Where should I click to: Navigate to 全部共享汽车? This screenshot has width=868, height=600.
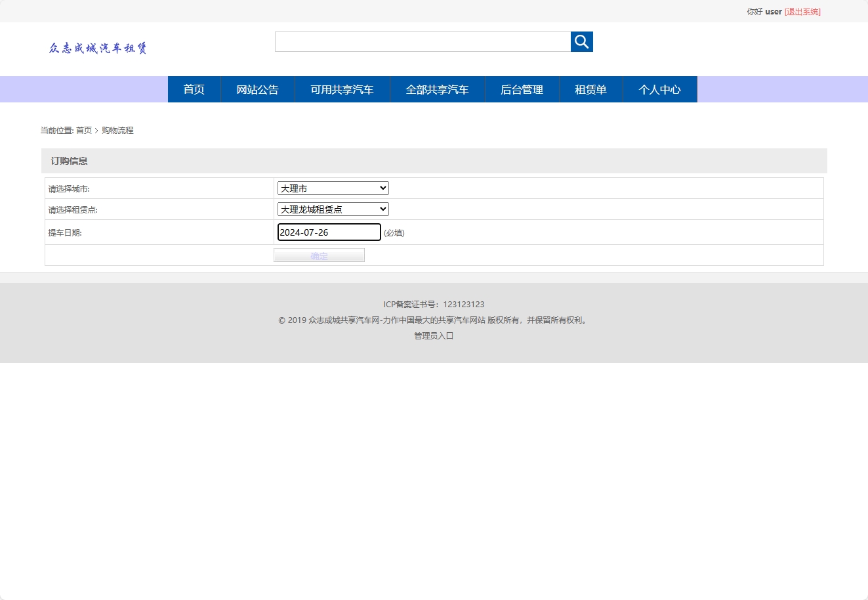click(x=437, y=89)
